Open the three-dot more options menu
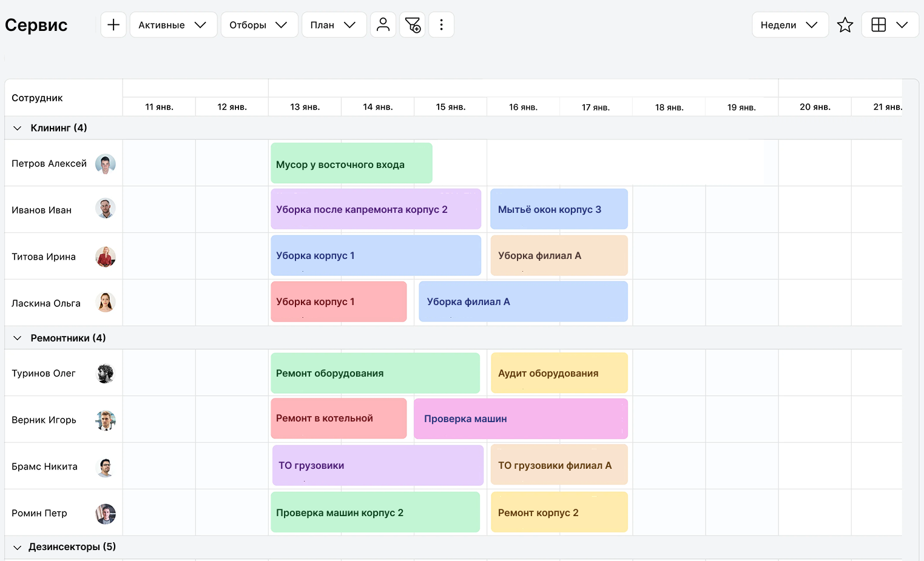The image size is (924, 561). [x=441, y=25]
